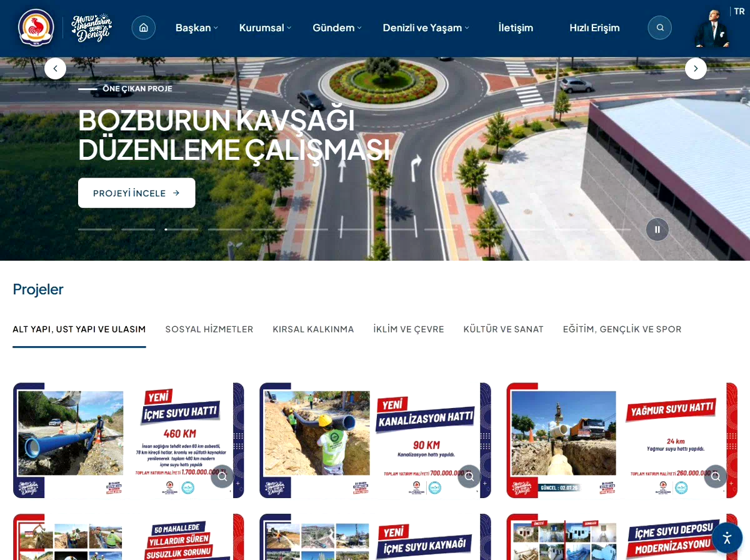Go to the home page icon

[x=144, y=27]
